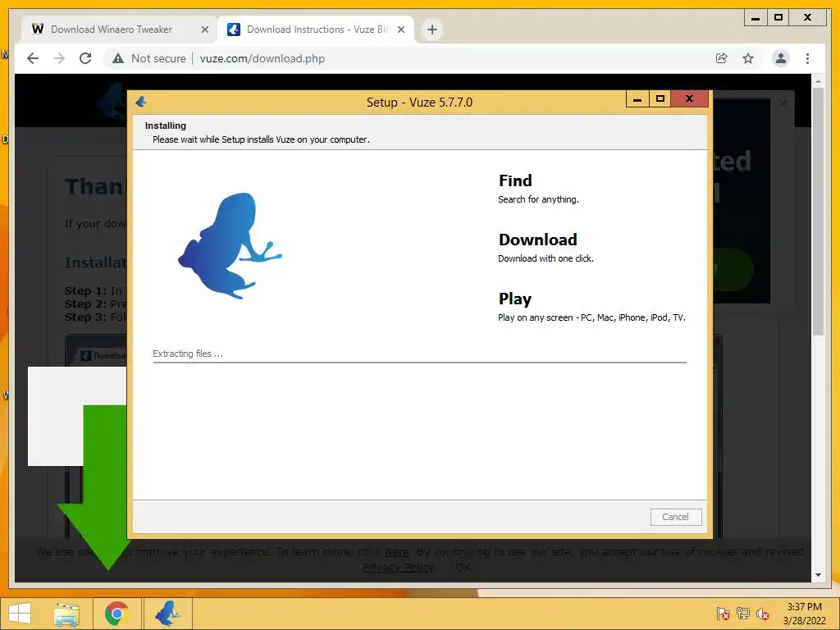Open the Action Center flag icon
The width and height of the screenshot is (840, 630).
pyautogui.click(x=723, y=614)
